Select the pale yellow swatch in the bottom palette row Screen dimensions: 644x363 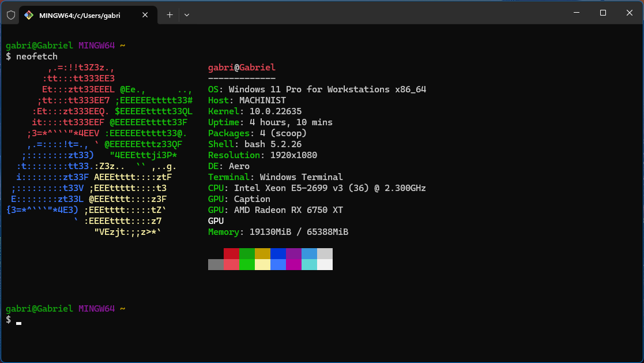tap(262, 265)
